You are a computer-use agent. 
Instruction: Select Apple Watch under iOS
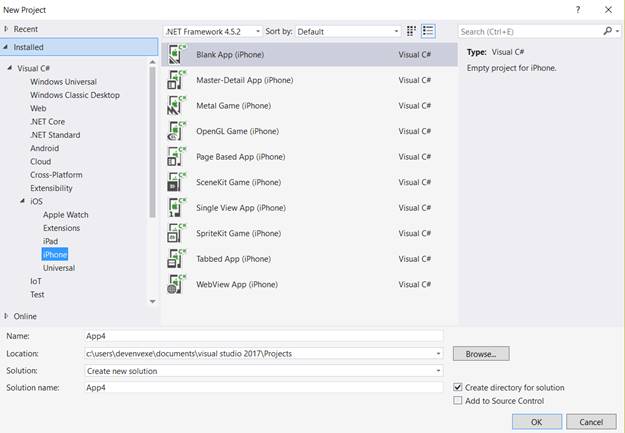(x=66, y=215)
